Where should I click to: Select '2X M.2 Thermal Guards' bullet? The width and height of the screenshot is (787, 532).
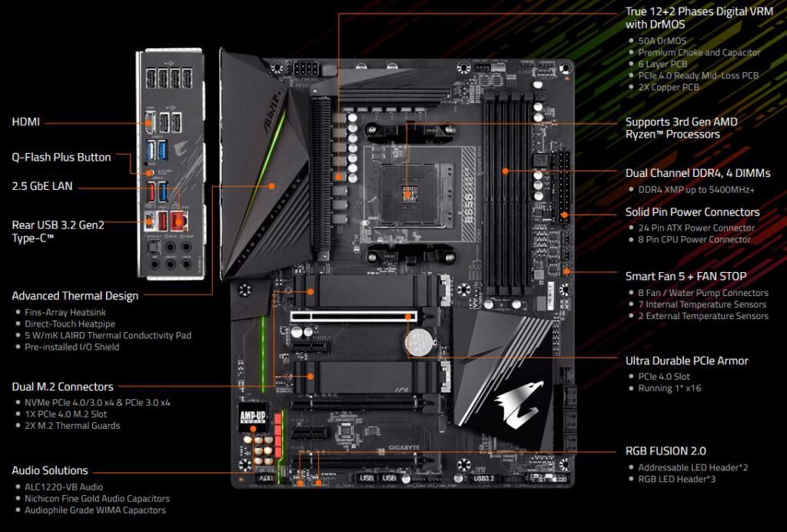click(x=72, y=426)
